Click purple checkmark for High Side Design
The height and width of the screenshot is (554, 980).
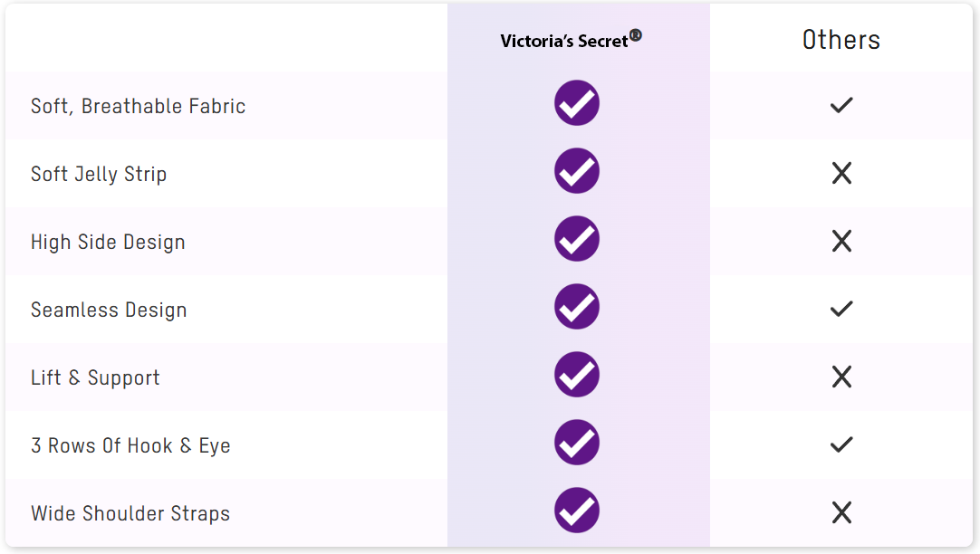(577, 239)
